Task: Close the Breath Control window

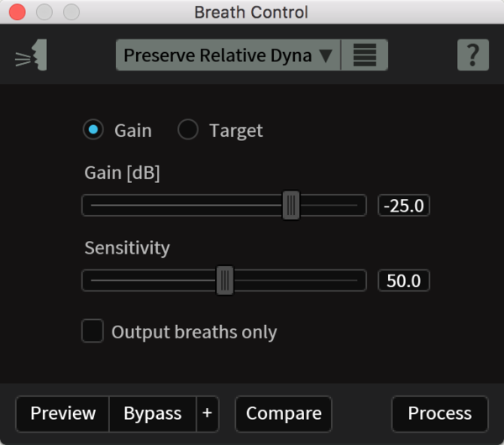Action: 17,12
